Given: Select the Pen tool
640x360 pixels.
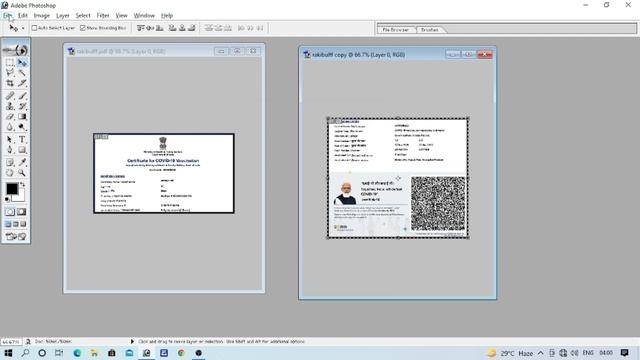Looking at the screenshot, I should tap(10, 150).
